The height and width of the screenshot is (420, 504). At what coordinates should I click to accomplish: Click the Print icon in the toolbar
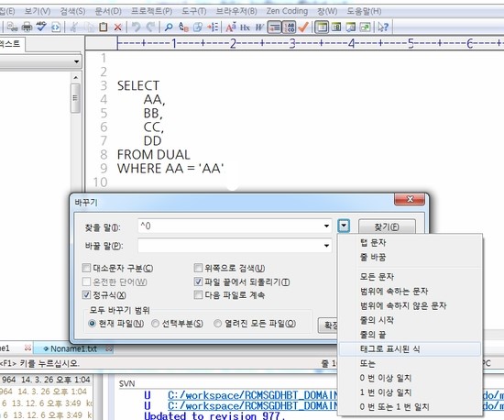click(27, 27)
